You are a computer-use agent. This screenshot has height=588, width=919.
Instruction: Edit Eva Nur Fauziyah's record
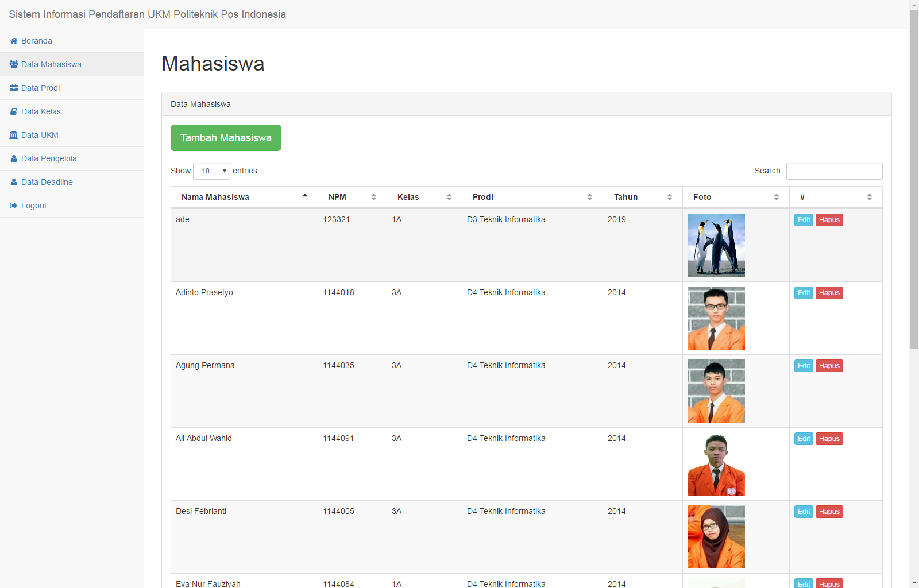coord(804,583)
